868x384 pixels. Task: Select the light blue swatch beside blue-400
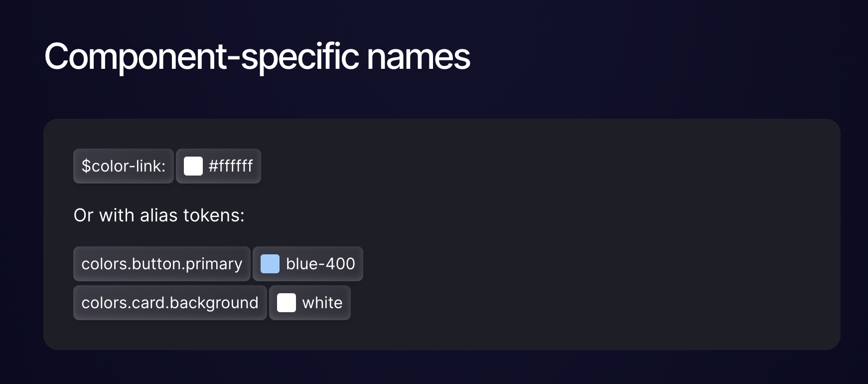tap(270, 264)
